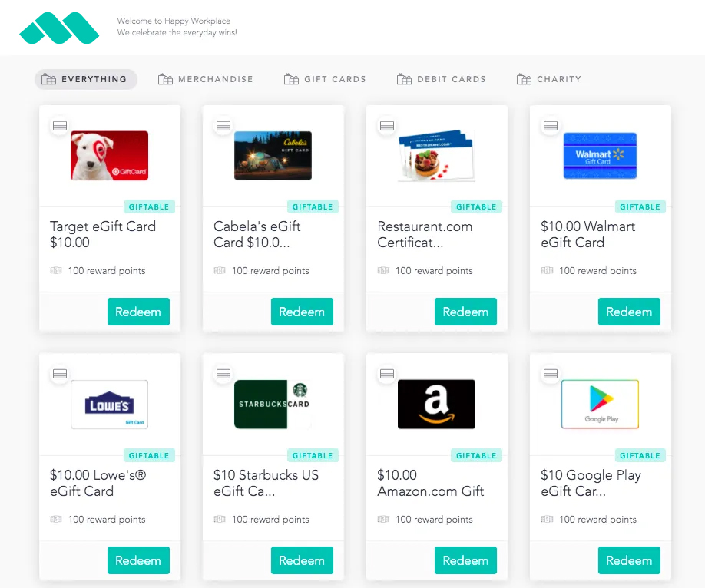Redeem the $10.00 Amazon.com Gift card
This screenshot has height=588, width=705.
pos(466,560)
